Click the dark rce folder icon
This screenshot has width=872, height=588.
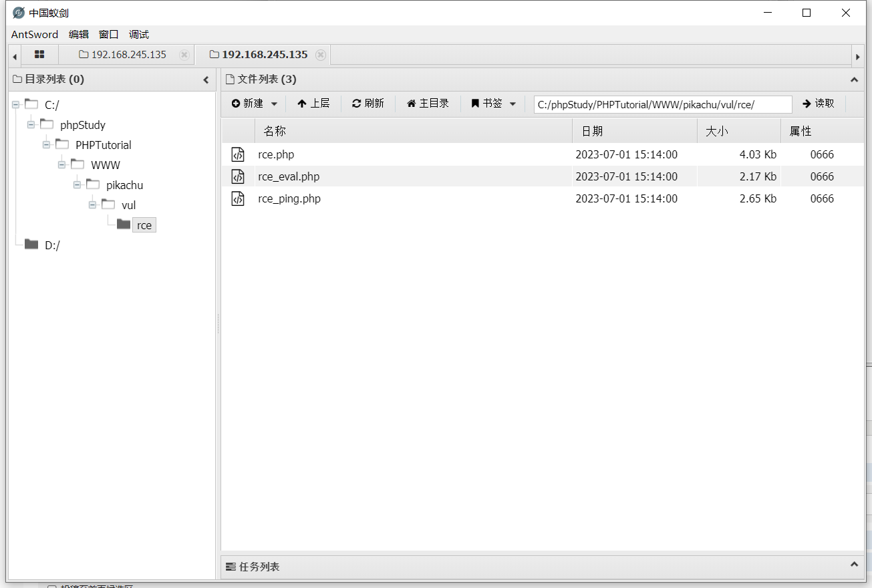pyautogui.click(x=124, y=225)
